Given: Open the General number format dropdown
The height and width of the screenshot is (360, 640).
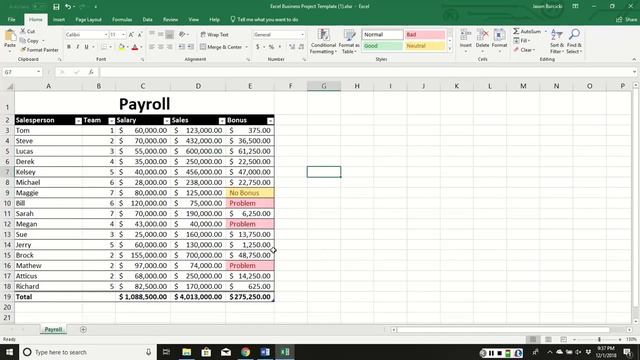Looking at the screenshot, I should (x=302, y=35).
